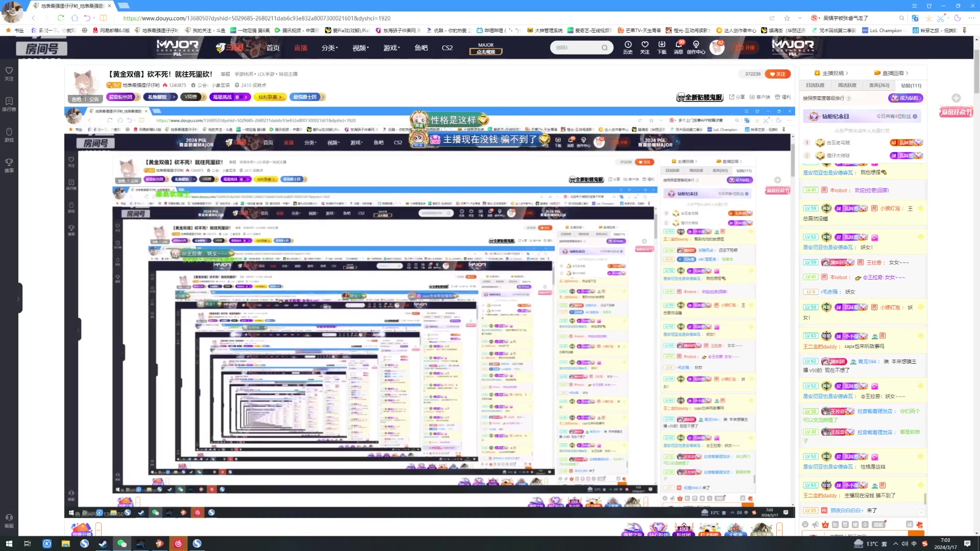
Task: Select the 周活跃度 tab
Action: pos(847,85)
